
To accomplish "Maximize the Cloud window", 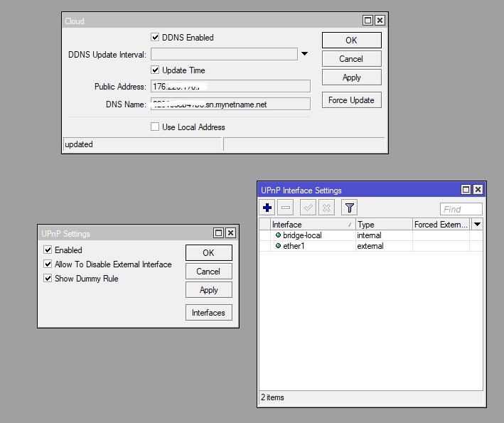I will pos(368,21).
